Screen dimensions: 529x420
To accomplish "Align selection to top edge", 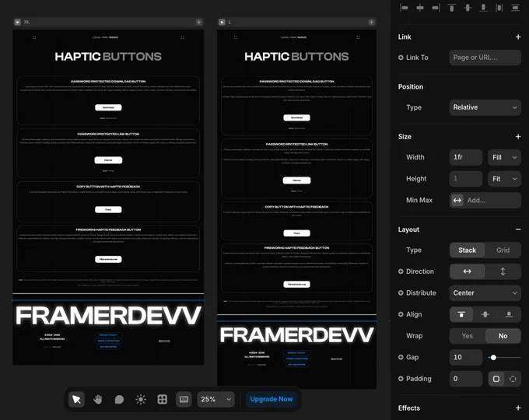I will pyautogui.click(x=451, y=8).
